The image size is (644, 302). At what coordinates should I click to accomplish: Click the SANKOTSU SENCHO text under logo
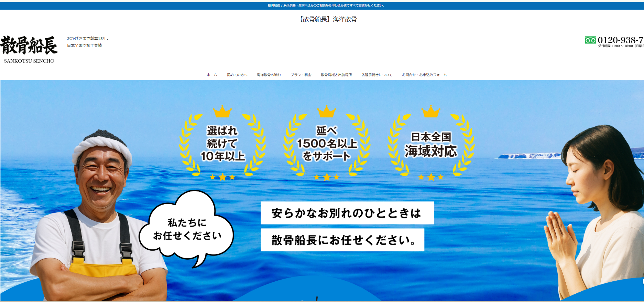pos(29,61)
